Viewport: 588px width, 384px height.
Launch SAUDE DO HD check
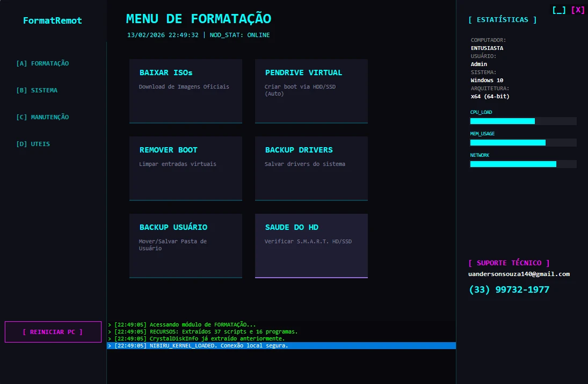(311, 245)
